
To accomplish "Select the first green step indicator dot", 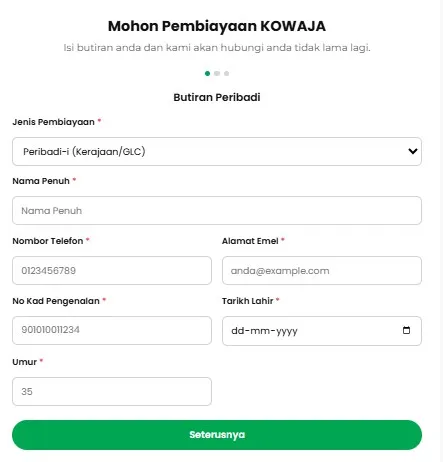I will point(207,73).
